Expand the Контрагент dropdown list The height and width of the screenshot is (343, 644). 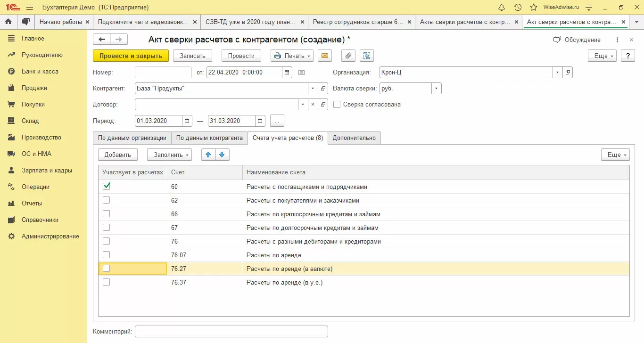click(314, 88)
